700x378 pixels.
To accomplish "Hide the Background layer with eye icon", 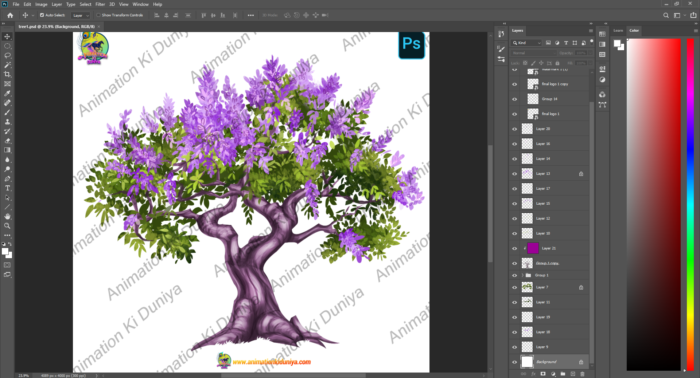I will point(514,362).
